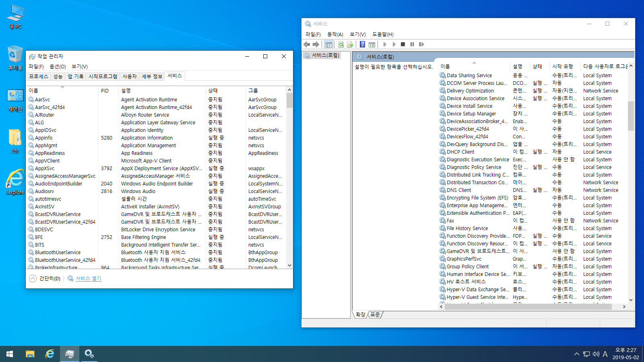Open volume control in system tray
644x362 pixels.
pos(596,354)
